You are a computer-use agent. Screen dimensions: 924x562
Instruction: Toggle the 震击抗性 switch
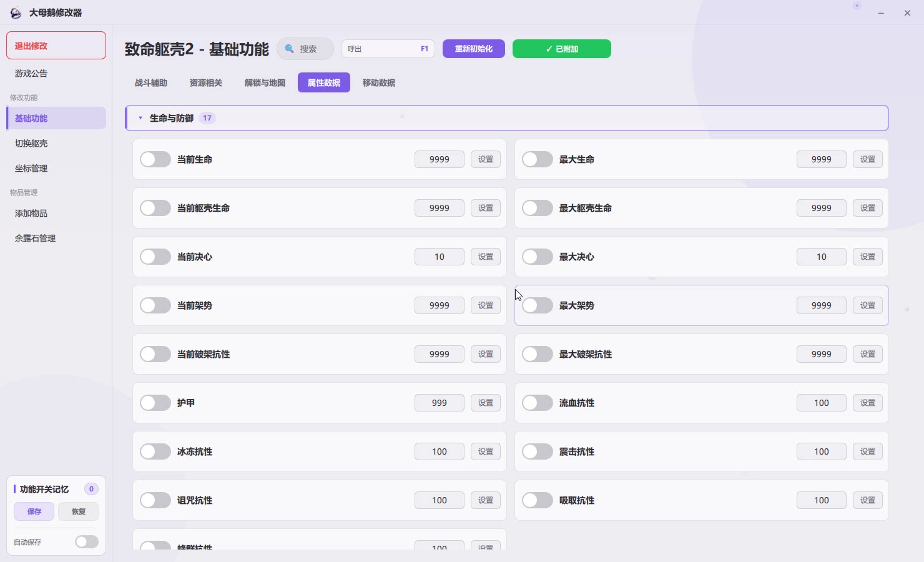[538, 451]
